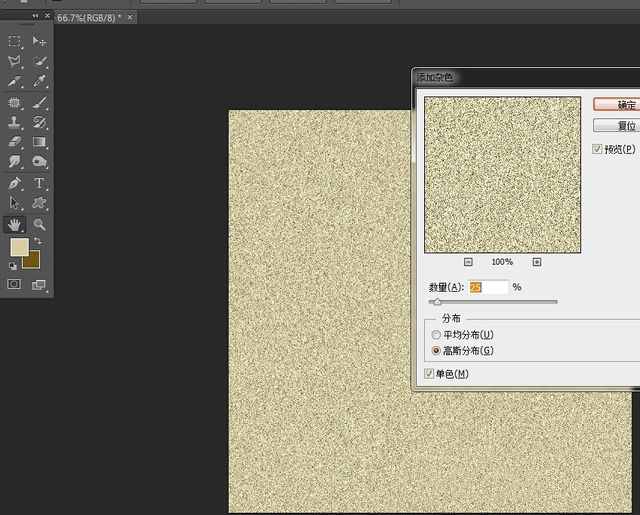This screenshot has height=515, width=640.
Task: Select the Horizontal Type tool
Action: click(x=39, y=184)
